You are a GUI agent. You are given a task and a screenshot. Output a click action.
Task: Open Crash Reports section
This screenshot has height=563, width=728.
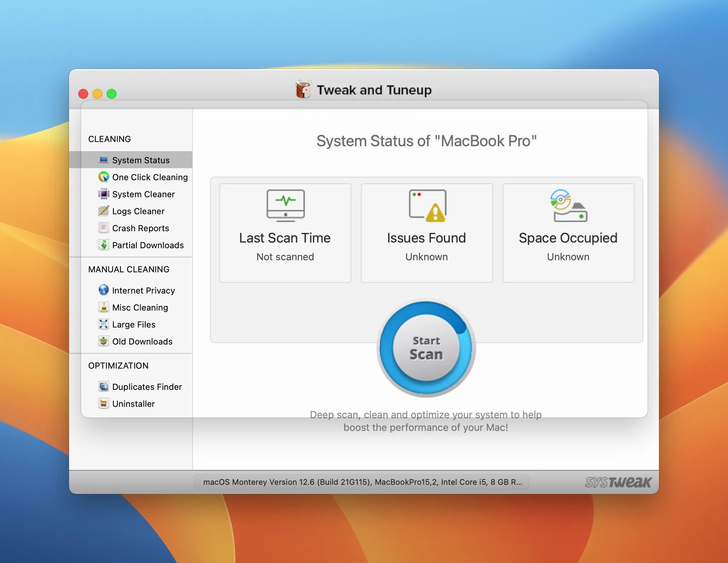coord(141,228)
